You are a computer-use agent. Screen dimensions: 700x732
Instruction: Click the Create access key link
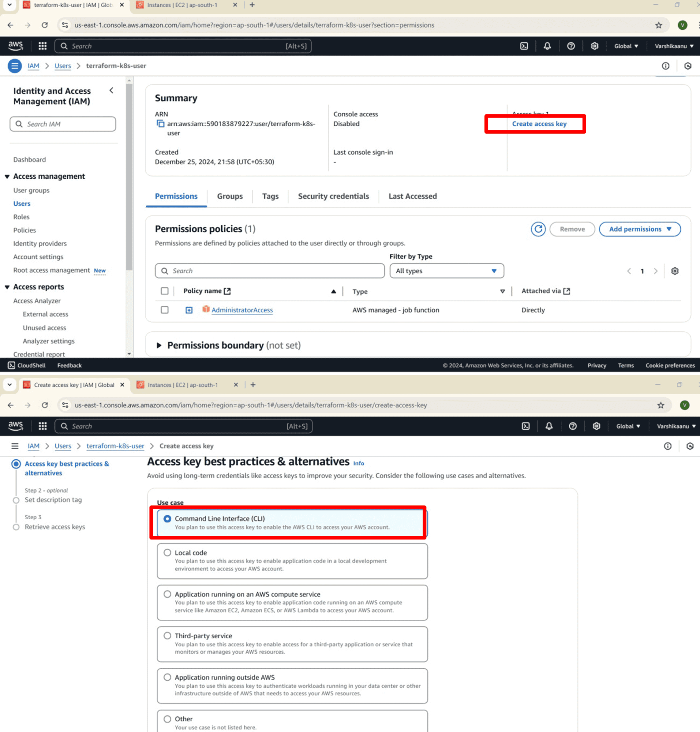539,124
